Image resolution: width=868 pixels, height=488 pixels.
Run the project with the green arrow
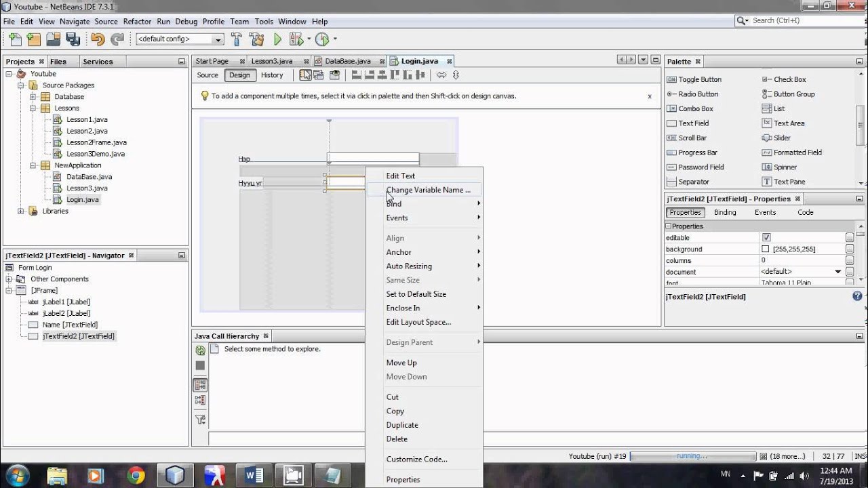(277, 39)
